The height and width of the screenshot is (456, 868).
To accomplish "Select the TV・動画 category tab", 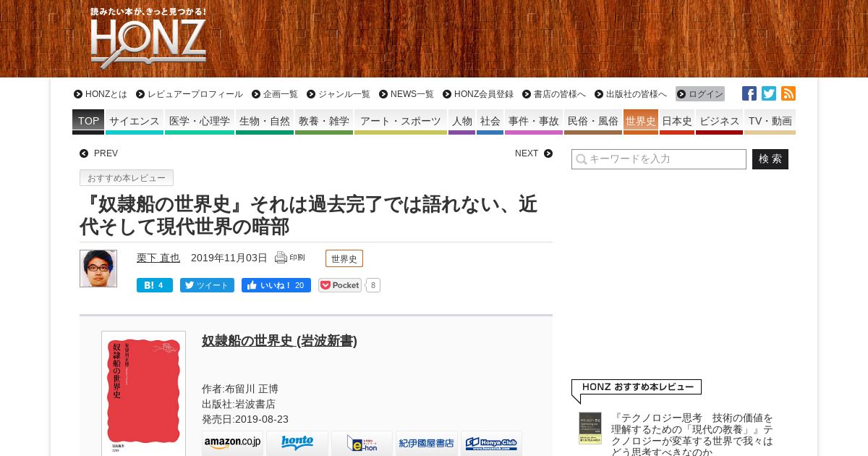I will [770, 122].
